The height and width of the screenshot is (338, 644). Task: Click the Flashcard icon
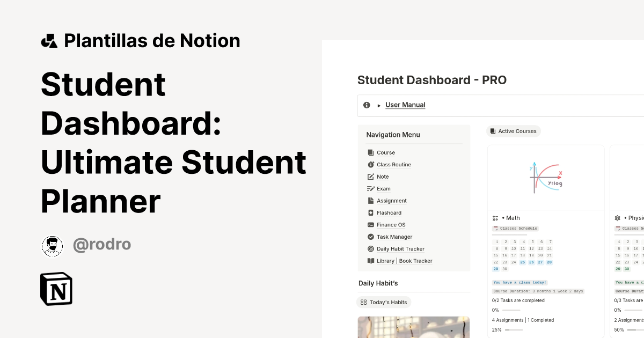[x=370, y=212]
